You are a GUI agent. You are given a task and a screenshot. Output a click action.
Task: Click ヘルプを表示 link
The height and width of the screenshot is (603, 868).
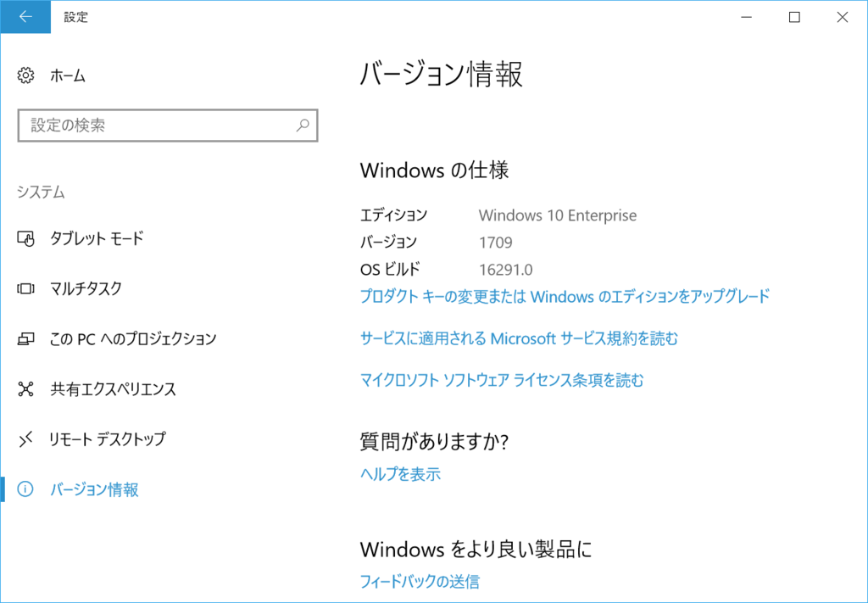tap(400, 474)
